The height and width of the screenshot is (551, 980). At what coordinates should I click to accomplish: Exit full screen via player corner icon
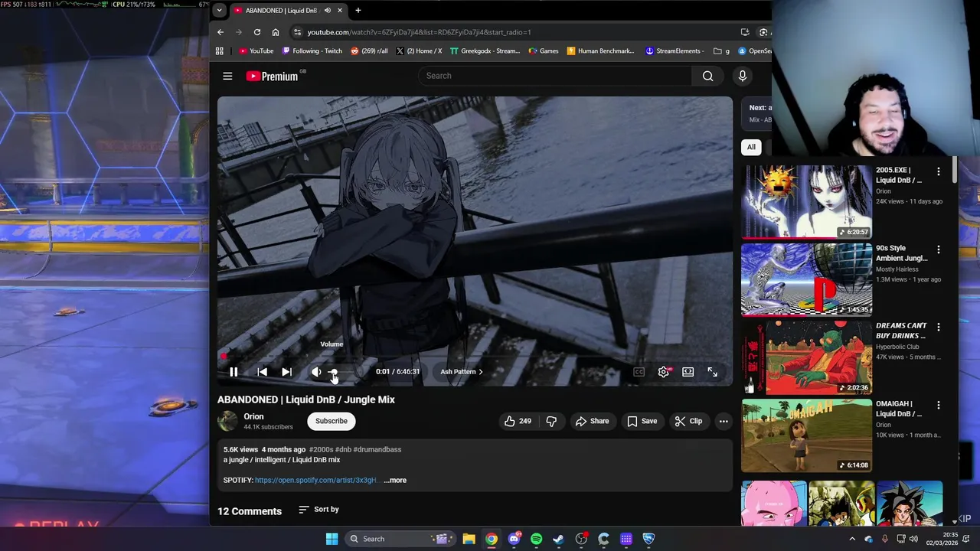[x=712, y=372]
